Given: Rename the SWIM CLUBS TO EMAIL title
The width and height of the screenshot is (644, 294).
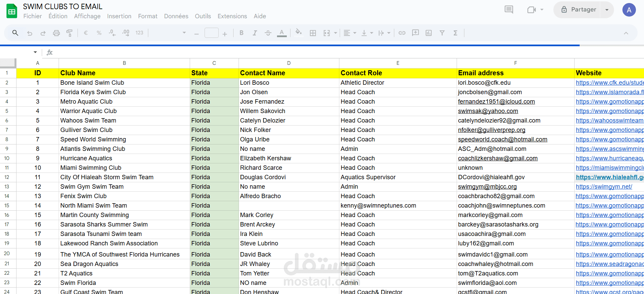Looking at the screenshot, I should click(x=63, y=7).
